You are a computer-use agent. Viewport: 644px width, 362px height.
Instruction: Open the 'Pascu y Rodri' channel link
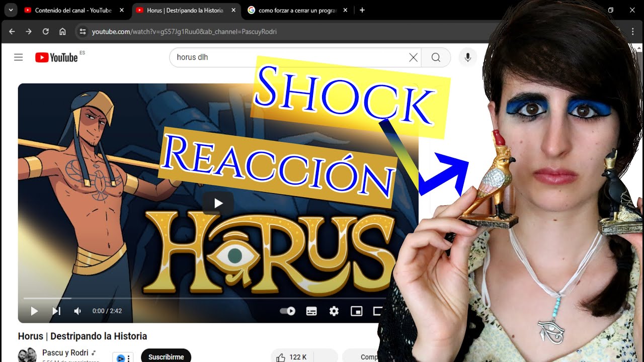(65, 353)
